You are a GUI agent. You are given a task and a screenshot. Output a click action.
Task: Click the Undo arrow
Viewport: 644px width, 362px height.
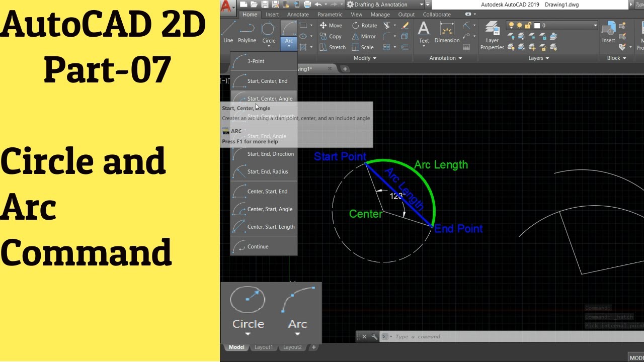[318, 4]
